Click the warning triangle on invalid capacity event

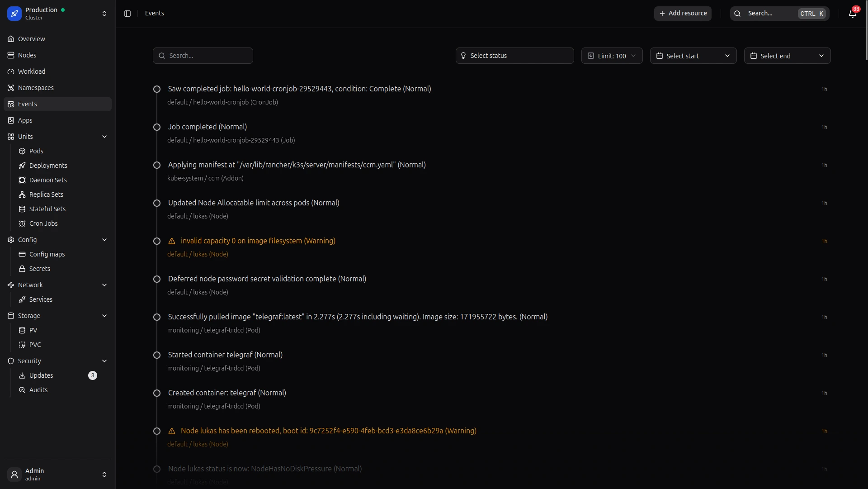[172, 241]
